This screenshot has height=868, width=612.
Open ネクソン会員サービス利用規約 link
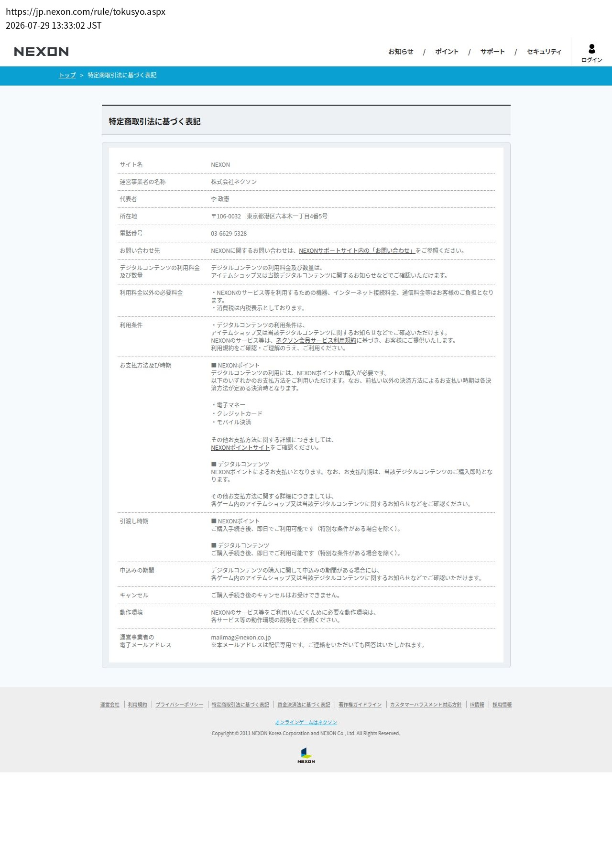[x=316, y=341]
